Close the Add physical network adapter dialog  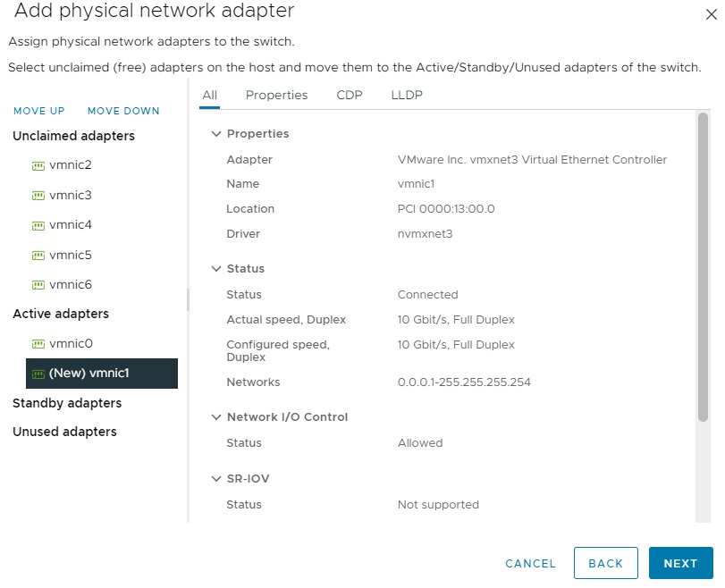pyautogui.click(x=711, y=13)
